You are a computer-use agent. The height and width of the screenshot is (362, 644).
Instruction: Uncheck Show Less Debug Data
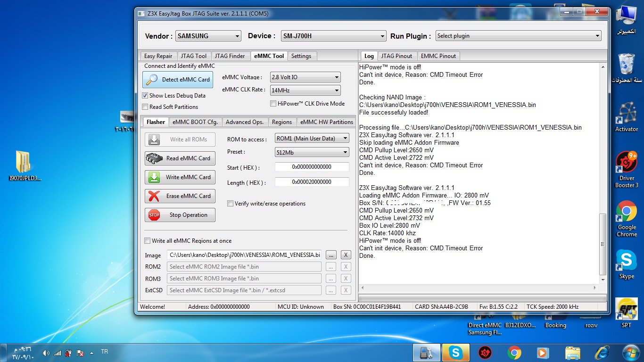point(145,96)
